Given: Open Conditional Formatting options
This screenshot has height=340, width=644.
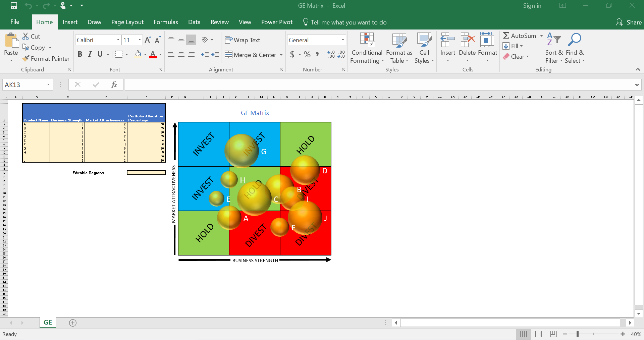Looking at the screenshot, I should (x=367, y=48).
